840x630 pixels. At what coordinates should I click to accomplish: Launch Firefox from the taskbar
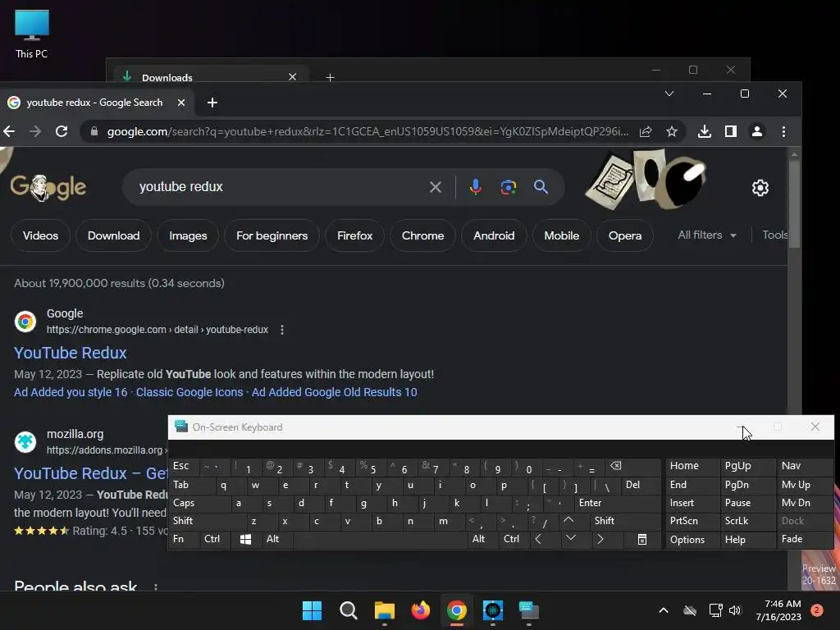(421, 610)
